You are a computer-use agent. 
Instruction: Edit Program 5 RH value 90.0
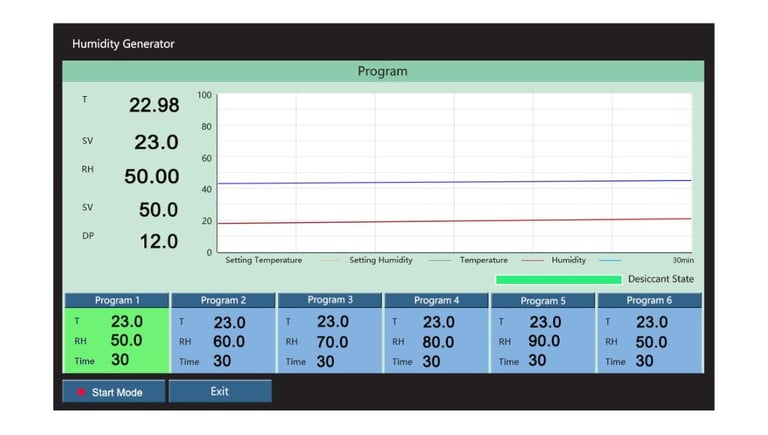coord(544,340)
